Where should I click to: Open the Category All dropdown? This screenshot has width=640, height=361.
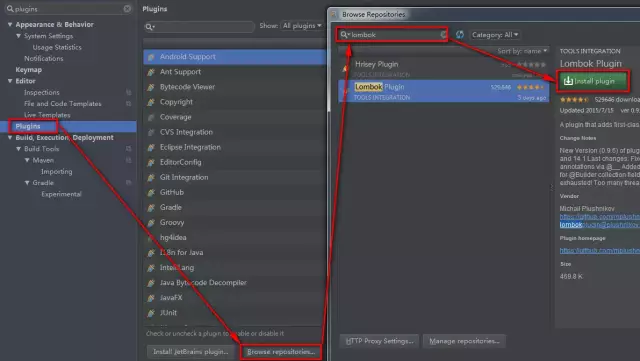click(x=495, y=35)
